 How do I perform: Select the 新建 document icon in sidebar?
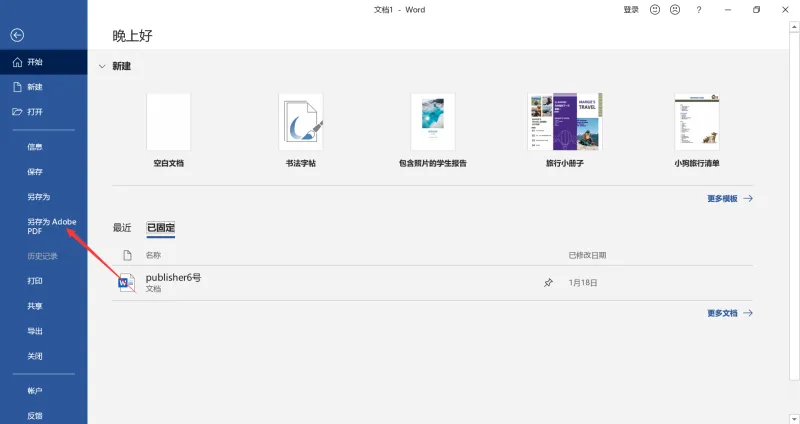coord(17,87)
